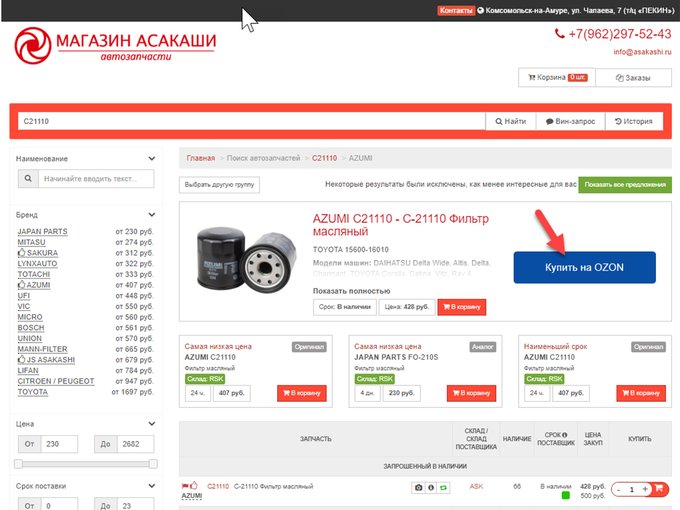
Task: Open Поиск автозапчастей breadcrumb
Action: [x=263, y=158]
